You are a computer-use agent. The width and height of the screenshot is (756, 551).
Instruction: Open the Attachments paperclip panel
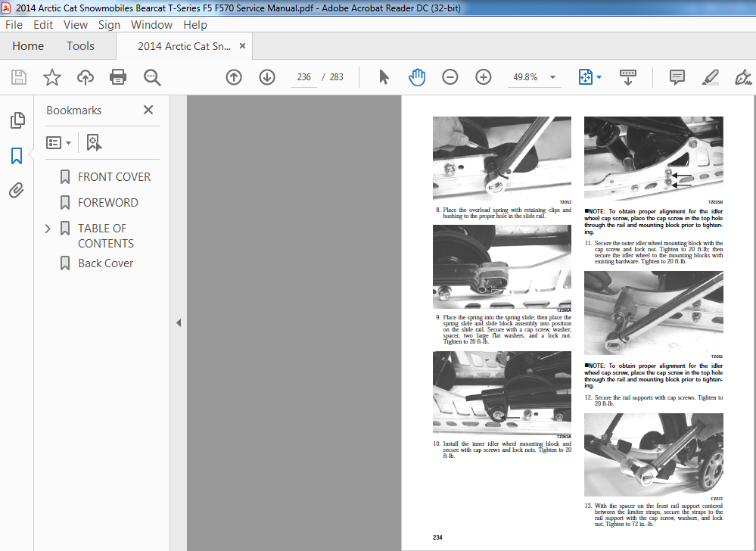tap(17, 191)
